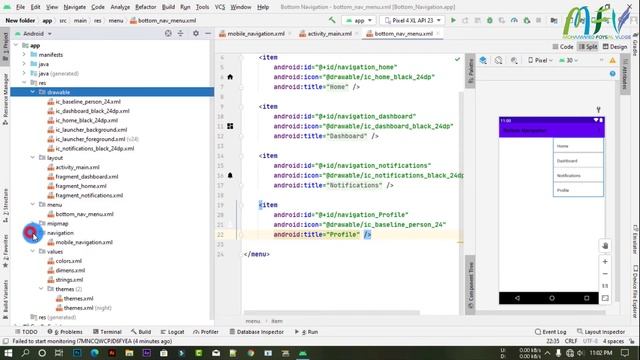This screenshot has width=640, height=360.
Task: Collapse all project tree nodes icon
Action: click(x=180, y=33)
